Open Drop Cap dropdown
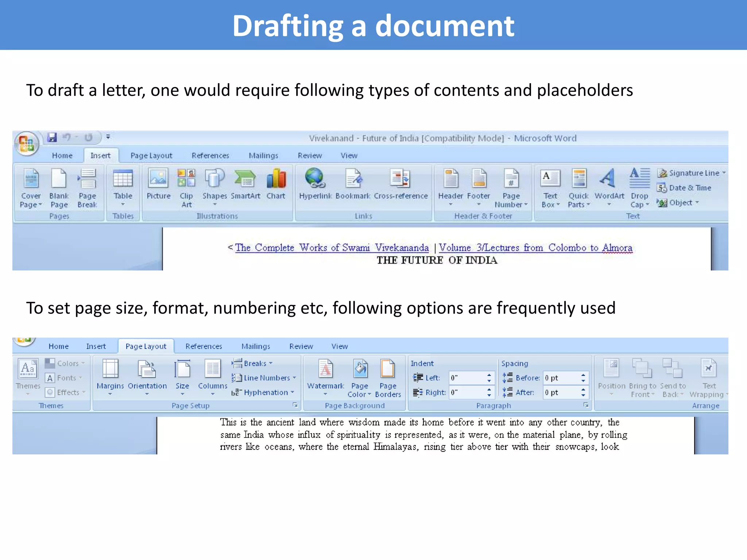Screen dimensions: 747x560 point(639,188)
